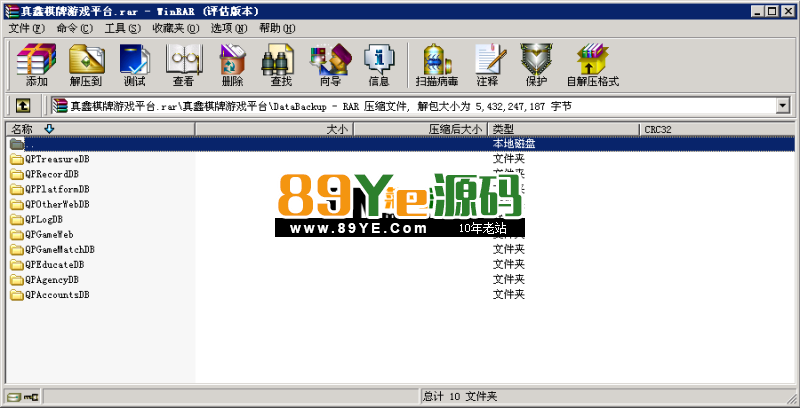Image resolution: width=800 pixels, height=408 pixels.
Task: Sort by Name (名称) column header
Action: tap(101, 130)
